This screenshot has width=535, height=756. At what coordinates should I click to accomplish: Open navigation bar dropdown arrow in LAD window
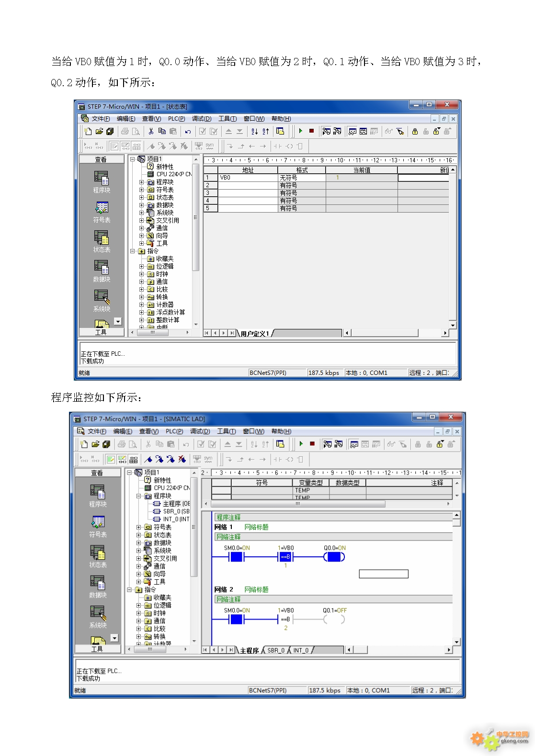[x=114, y=638]
